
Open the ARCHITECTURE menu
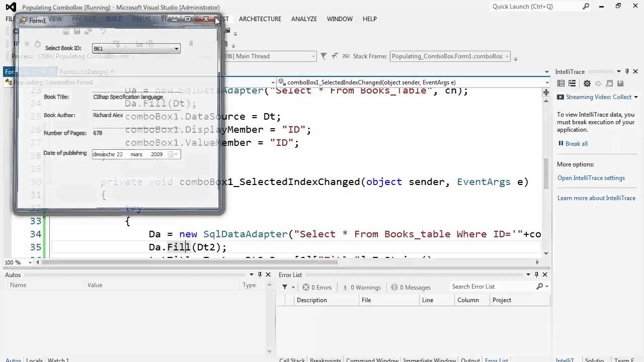(260, 19)
